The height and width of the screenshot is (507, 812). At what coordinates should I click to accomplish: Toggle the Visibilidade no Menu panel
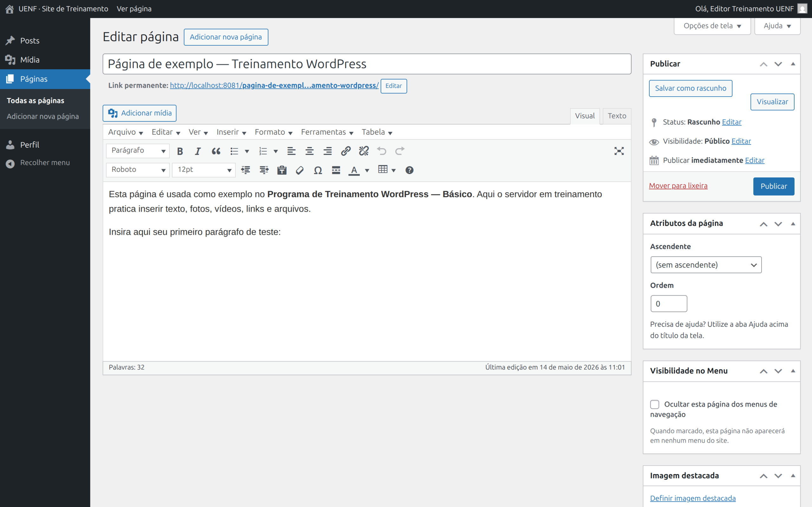793,371
